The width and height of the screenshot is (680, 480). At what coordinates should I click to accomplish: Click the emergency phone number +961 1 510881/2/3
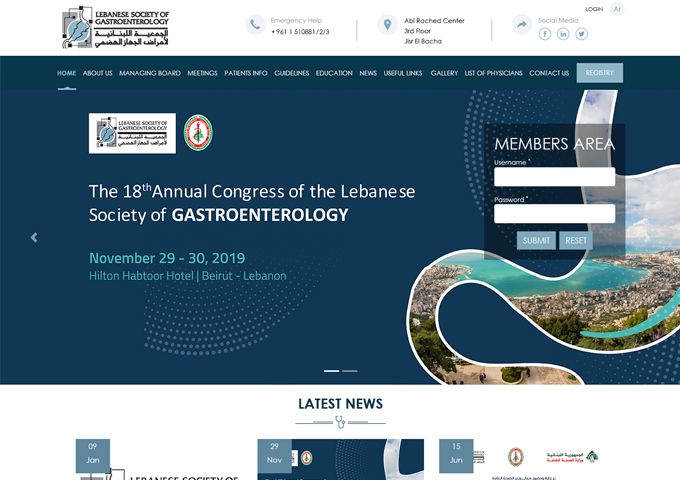click(x=300, y=32)
